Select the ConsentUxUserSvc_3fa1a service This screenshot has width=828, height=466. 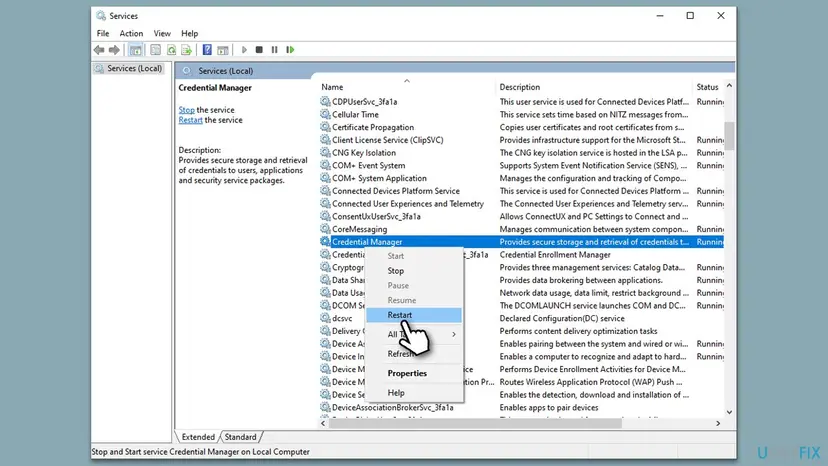coord(376,216)
